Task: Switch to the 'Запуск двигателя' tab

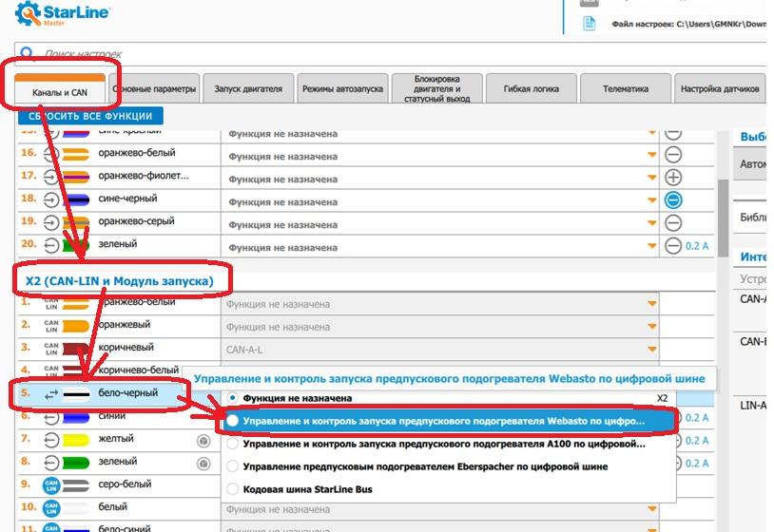Action: 248,89
